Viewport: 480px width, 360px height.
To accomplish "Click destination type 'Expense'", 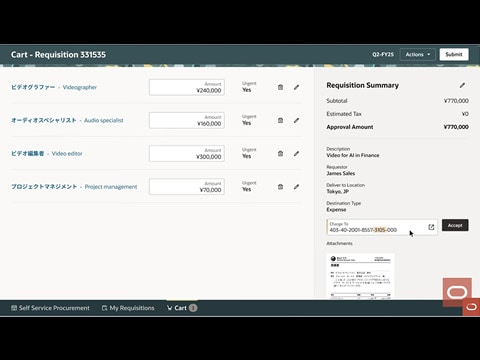I will coord(336,210).
